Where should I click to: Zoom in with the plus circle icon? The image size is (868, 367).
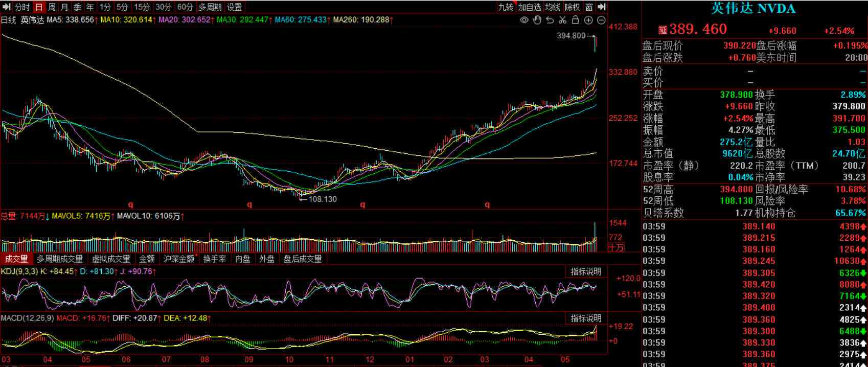[588, 20]
